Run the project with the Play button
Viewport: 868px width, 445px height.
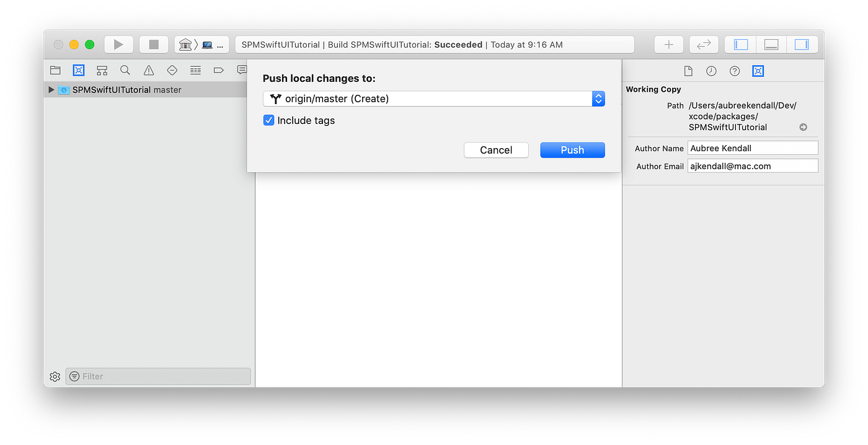(x=118, y=44)
